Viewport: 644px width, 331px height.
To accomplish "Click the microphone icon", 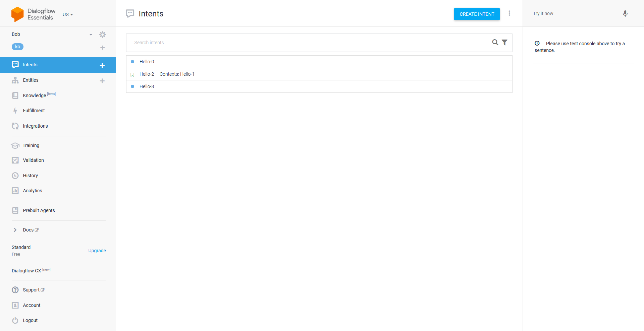I will pyautogui.click(x=625, y=13).
